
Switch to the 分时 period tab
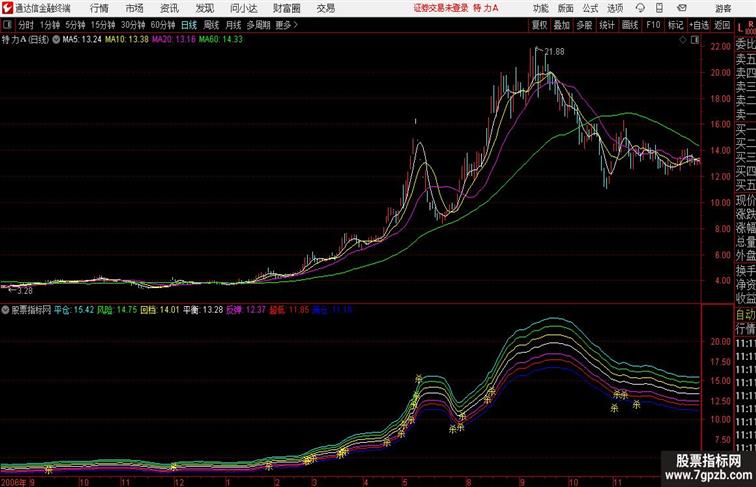[x=26, y=25]
